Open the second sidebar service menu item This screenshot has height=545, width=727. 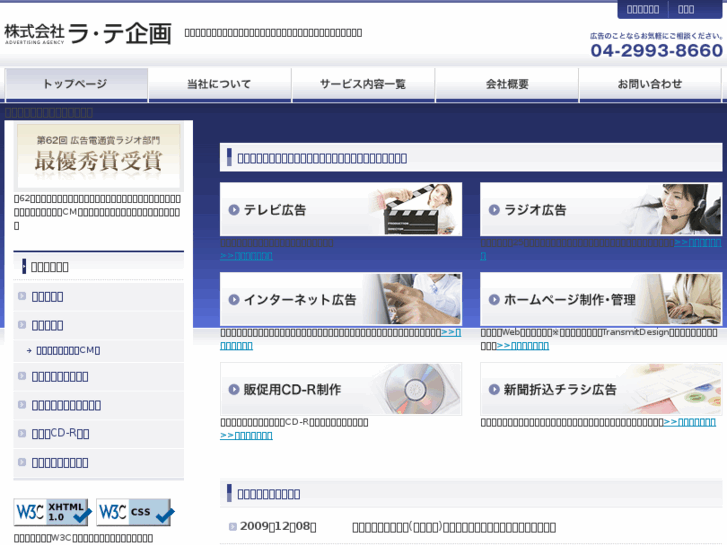pyautogui.click(x=98, y=326)
